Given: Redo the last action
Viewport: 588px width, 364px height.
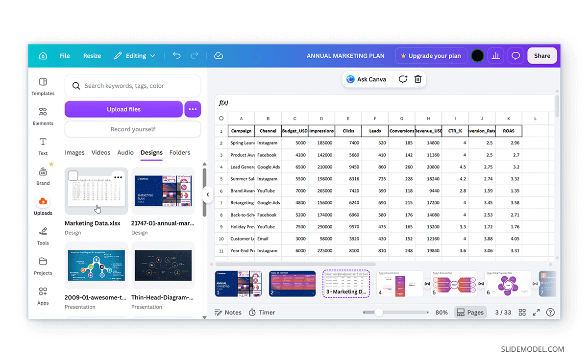Looking at the screenshot, I should coord(195,56).
